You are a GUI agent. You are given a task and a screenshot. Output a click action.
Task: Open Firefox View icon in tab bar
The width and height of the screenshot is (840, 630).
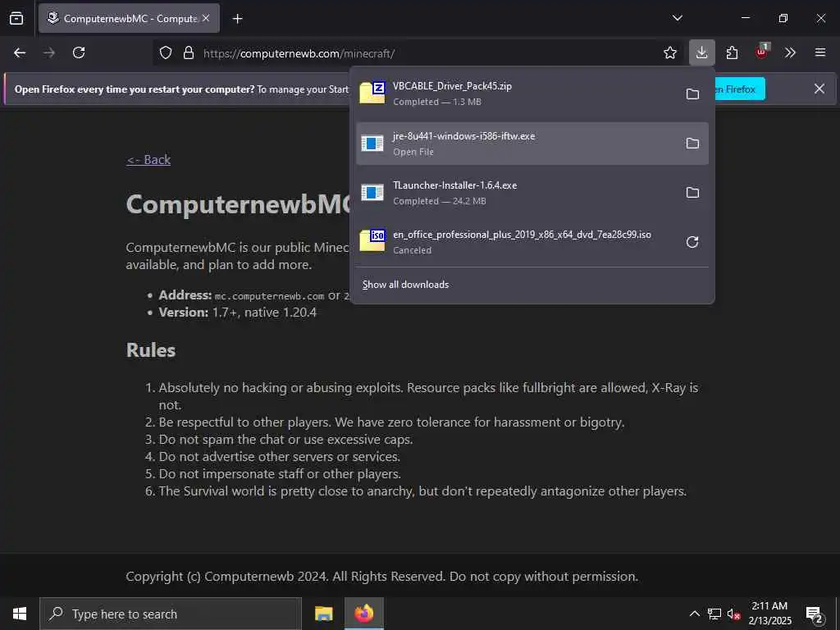(16, 18)
